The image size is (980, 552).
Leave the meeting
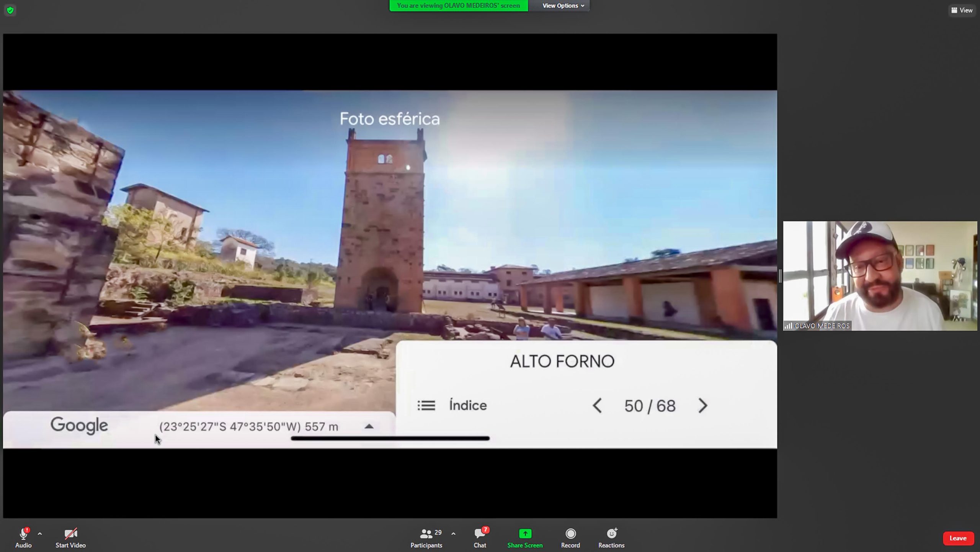tap(958, 538)
